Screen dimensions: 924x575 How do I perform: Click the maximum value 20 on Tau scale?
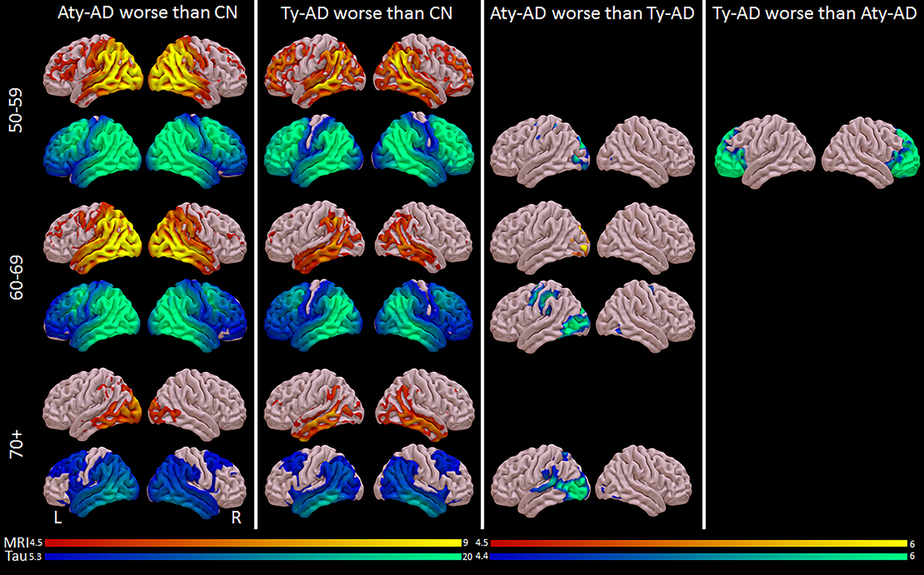[x=467, y=557]
